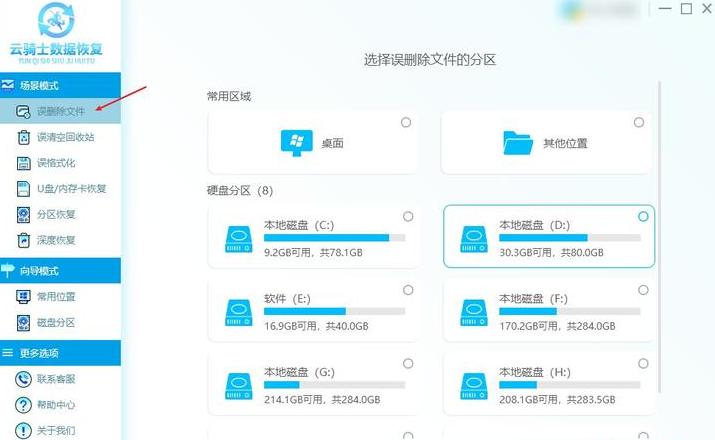Image resolution: width=715 pixels, height=440 pixels.
Task: Open the 误清空回收站 recovery mode
Action: (60, 137)
